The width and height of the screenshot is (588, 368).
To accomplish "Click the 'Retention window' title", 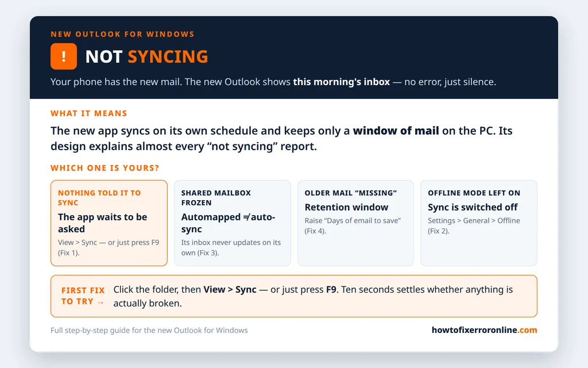I will [x=346, y=207].
